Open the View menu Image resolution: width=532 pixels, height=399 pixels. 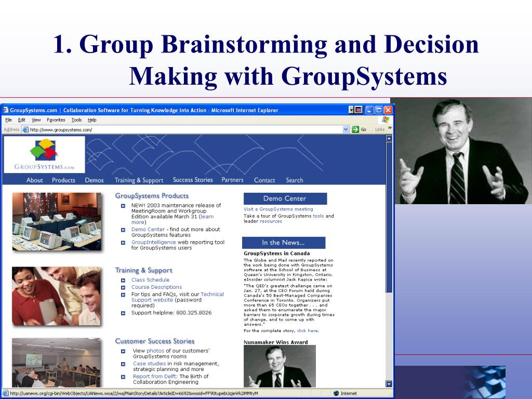(36, 120)
